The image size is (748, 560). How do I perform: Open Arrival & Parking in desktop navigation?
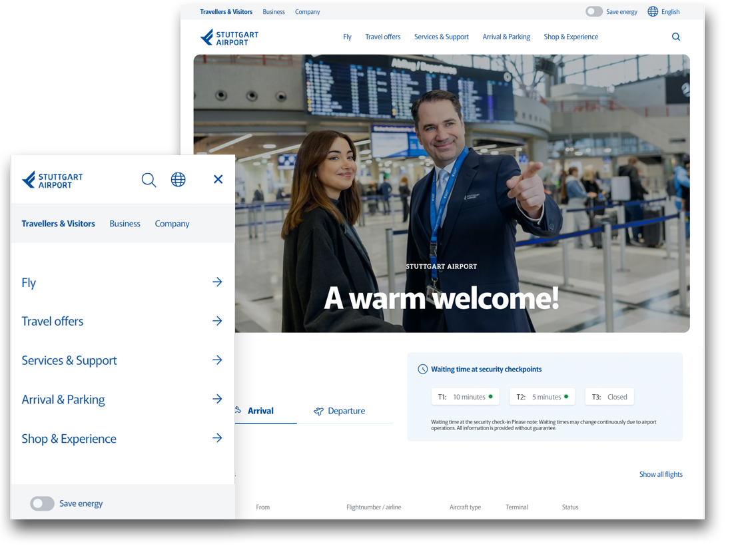tap(506, 37)
